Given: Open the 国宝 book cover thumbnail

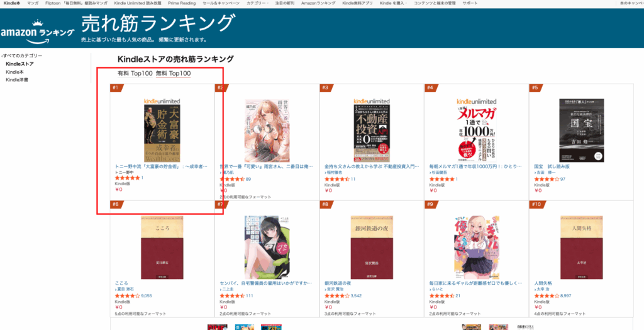Looking at the screenshot, I should click(x=581, y=130).
